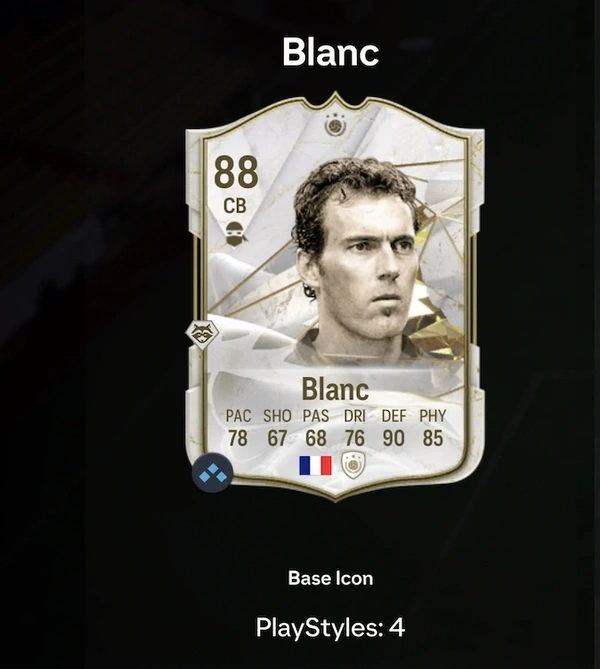This screenshot has height=669, width=600.
Task: Select the DRI 76 stat
Action: click(x=355, y=428)
